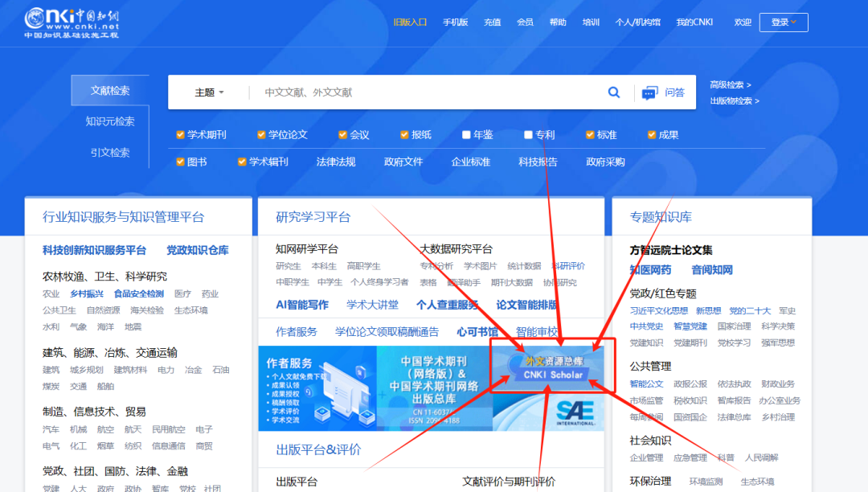The width and height of the screenshot is (868, 492).
Task: Open the 主题 search field dropdown
Action: (x=209, y=92)
